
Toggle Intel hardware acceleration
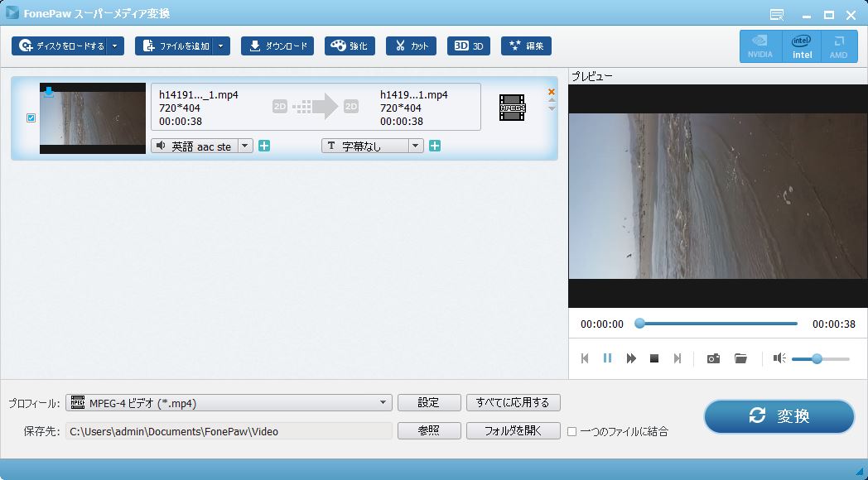pyautogui.click(x=802, y=46)
